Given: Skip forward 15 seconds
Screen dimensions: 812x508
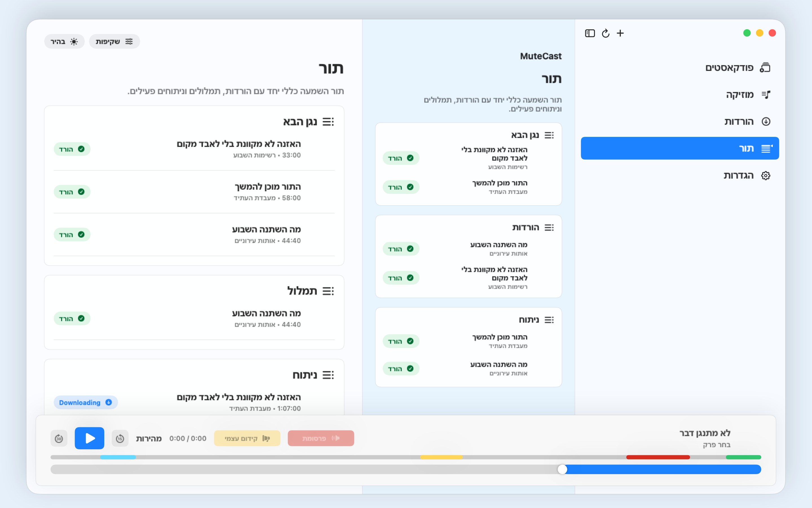Looking at the screenshot, I should [x=120, y=438].
